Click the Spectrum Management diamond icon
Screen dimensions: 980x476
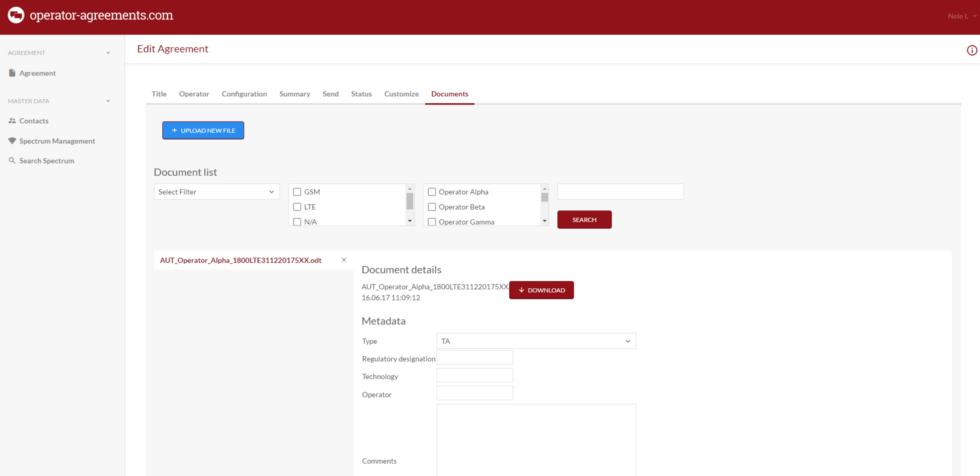click(12, 141)
